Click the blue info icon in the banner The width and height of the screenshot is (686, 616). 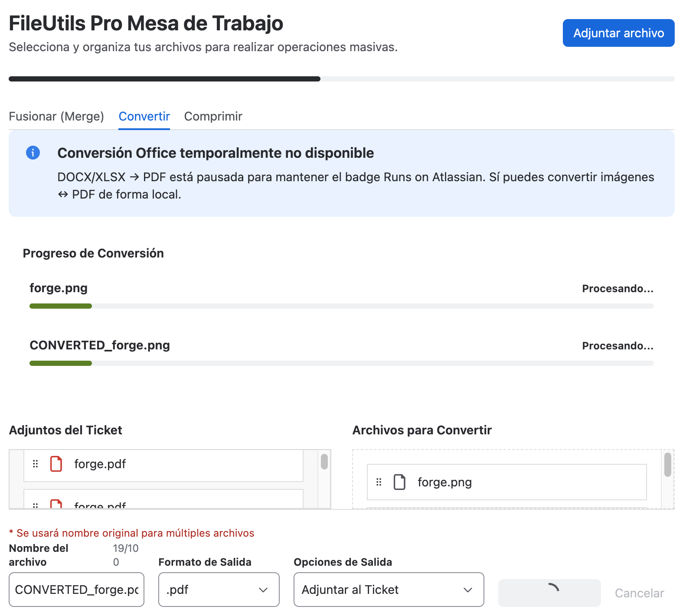click(33, 153)
